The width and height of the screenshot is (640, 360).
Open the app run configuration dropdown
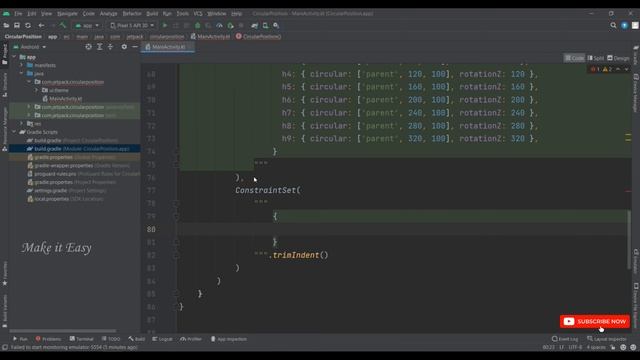point(87,25)
